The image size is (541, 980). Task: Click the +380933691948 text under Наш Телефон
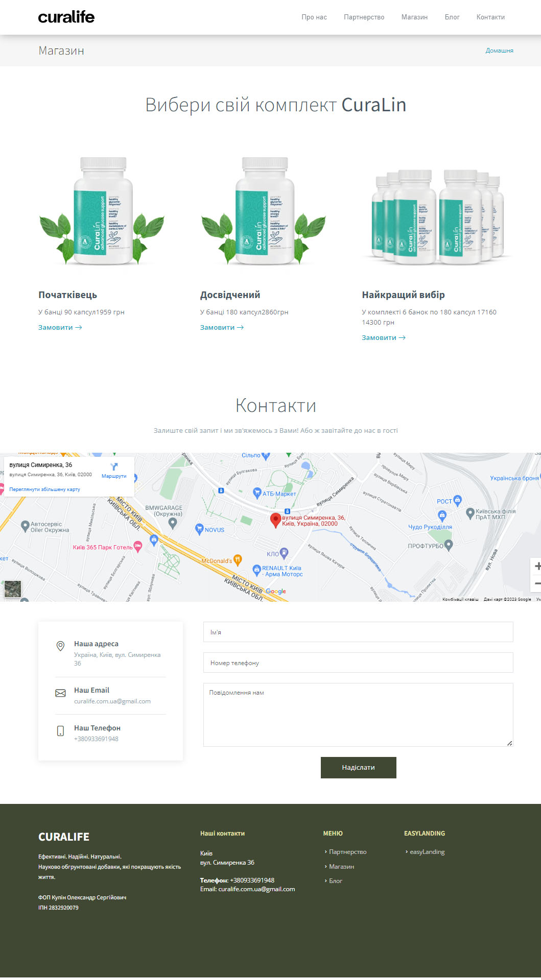coord(96,739)
